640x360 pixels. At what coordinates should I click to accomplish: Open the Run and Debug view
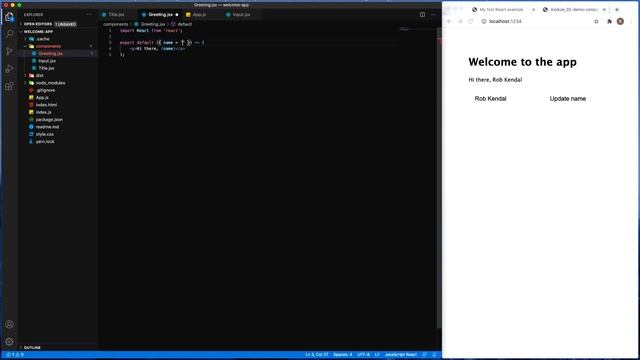9,69
